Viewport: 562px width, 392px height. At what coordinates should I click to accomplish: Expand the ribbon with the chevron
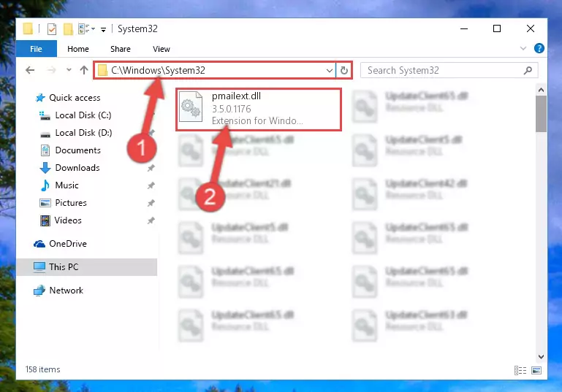click(x=523, y=48)
